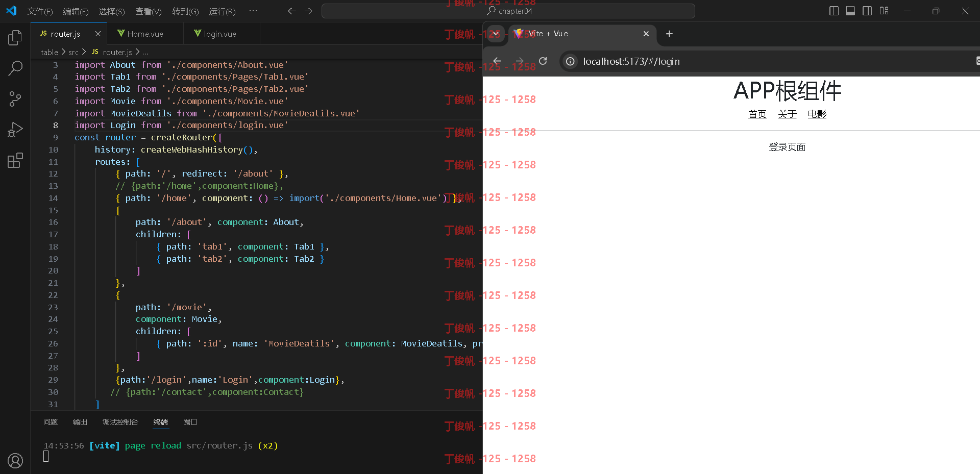Switch to the Home.vue editor tab
The width and height of the screenshot is (980, 474).
145,34
